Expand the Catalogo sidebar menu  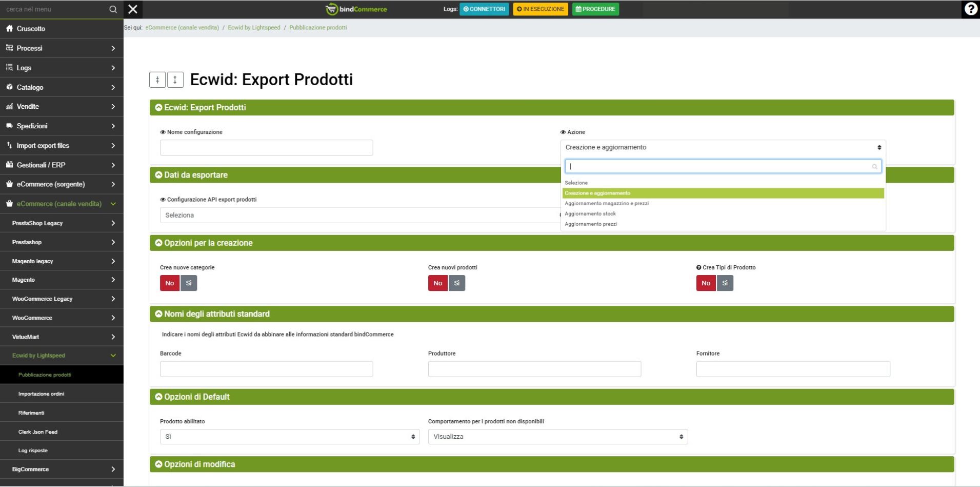tap(62, 87)
